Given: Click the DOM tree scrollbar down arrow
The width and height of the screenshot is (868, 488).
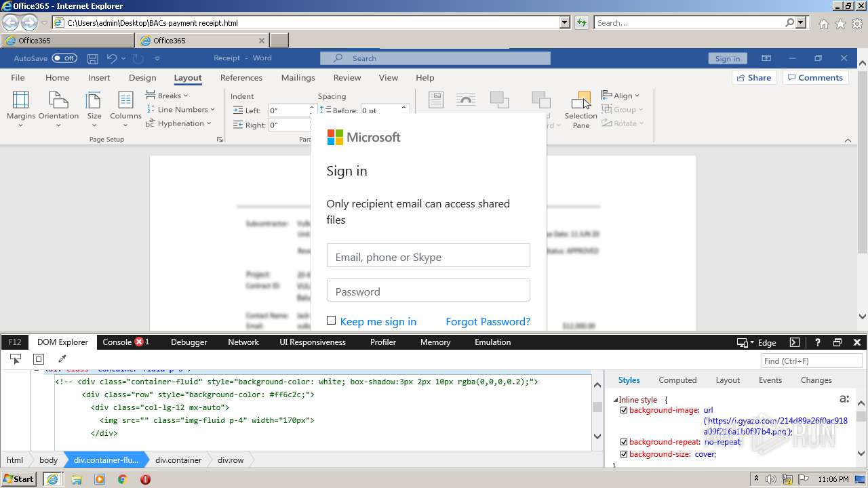Looking at the screenshot, I should [597, 436].
